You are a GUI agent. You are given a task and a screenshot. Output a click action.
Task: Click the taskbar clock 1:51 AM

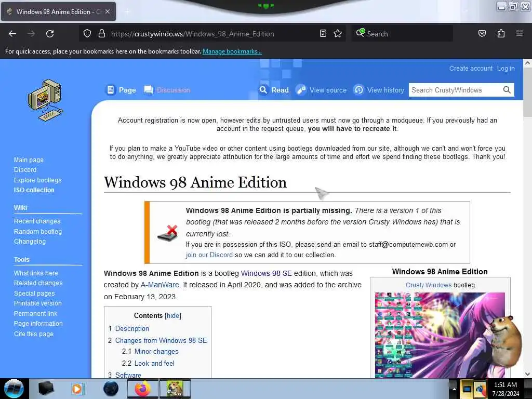pos(506,385)
